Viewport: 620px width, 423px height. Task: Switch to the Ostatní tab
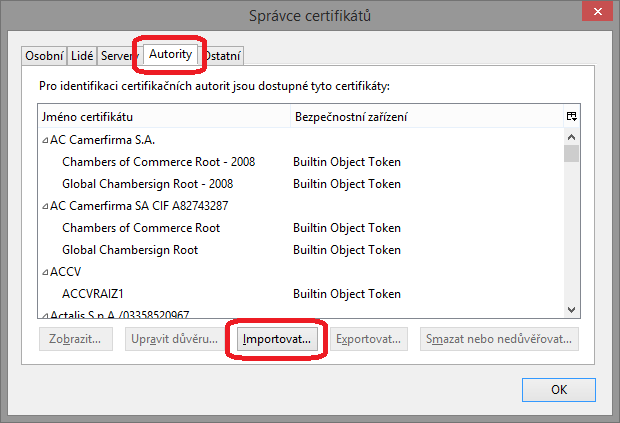[x=222, y=56]
